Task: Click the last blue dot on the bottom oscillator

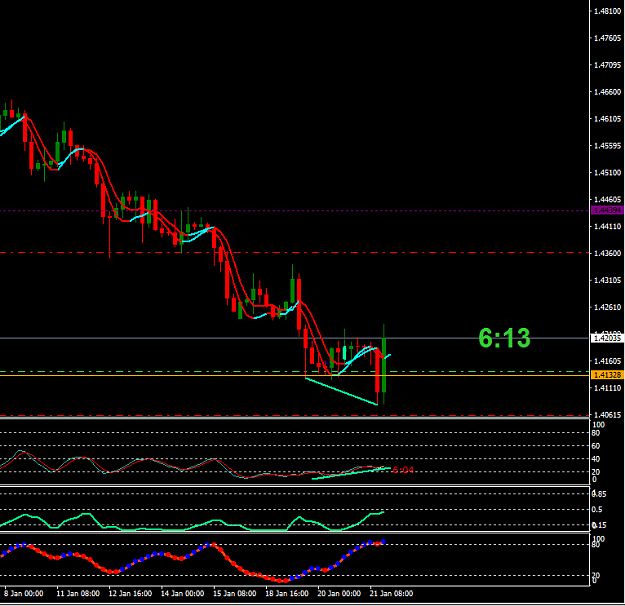Action: 383,542
